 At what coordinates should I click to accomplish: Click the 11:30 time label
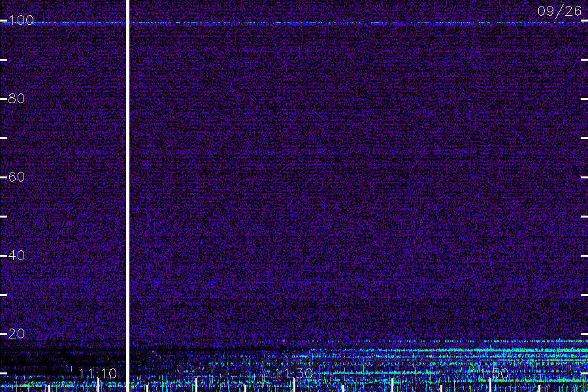(294, 373)
